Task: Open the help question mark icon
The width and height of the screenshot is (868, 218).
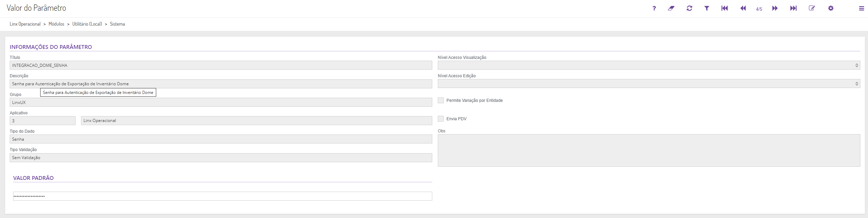Action: coord(654,8)
